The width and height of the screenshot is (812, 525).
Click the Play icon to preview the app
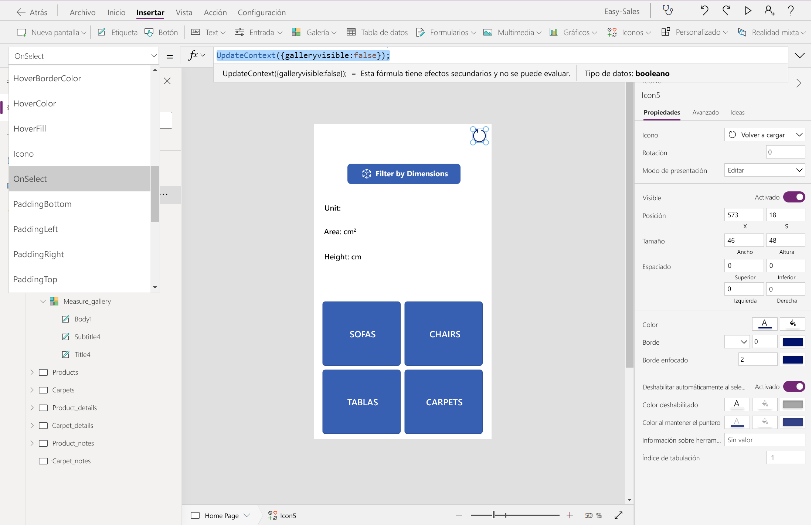click(x=748, y=11)
